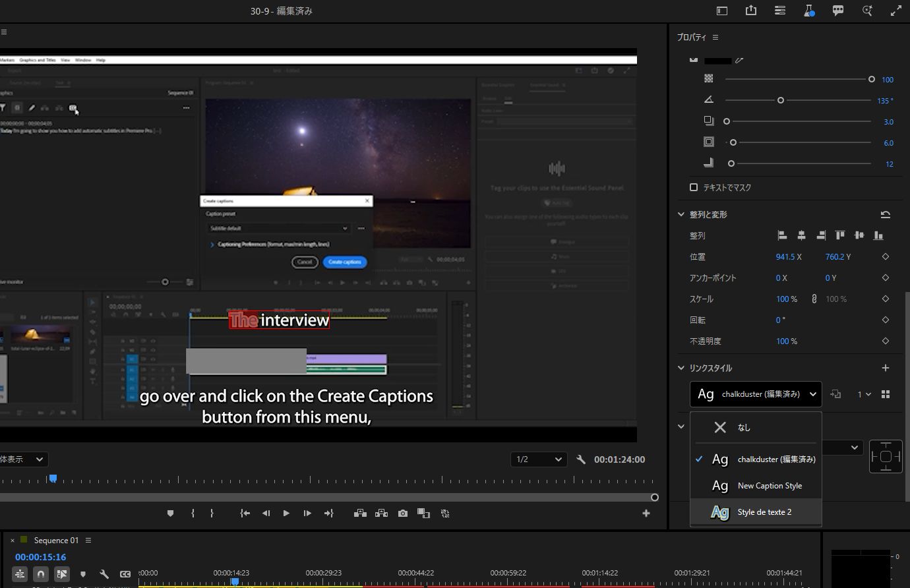The width and height of the screenshot is (910, 588).
Task: Toggle the scale proportion link icon
Action: point(814,299)
